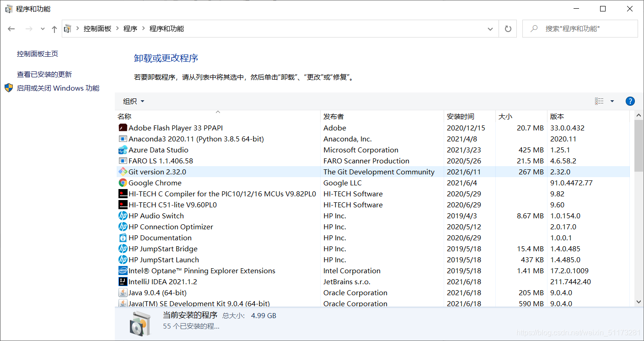Screen dimensions: 644x341
Task: Click the view layout options icon
Action: point(599,101)
